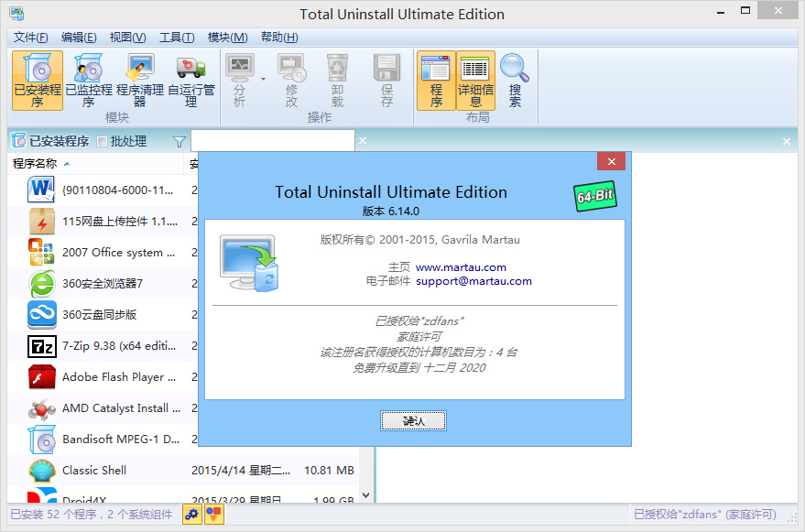The height and width of the screenshot is (532, 805).
Task: Click the gear icon in the status bar
Action: click(x=191, y=515)
